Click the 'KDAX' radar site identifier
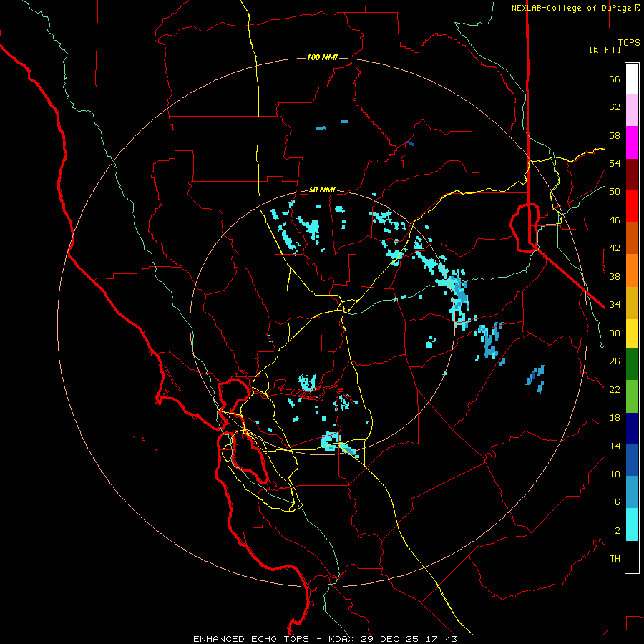 (343, 639)
